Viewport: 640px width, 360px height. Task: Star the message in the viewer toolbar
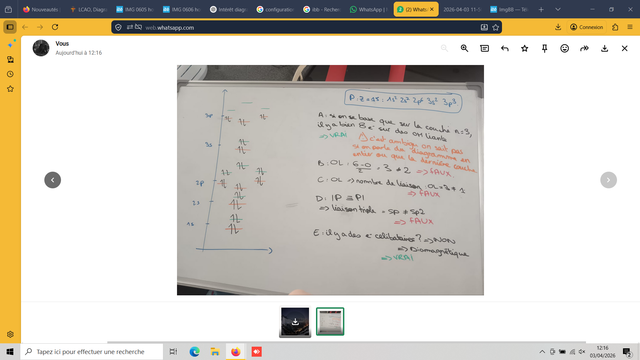(x=524, y=48)
